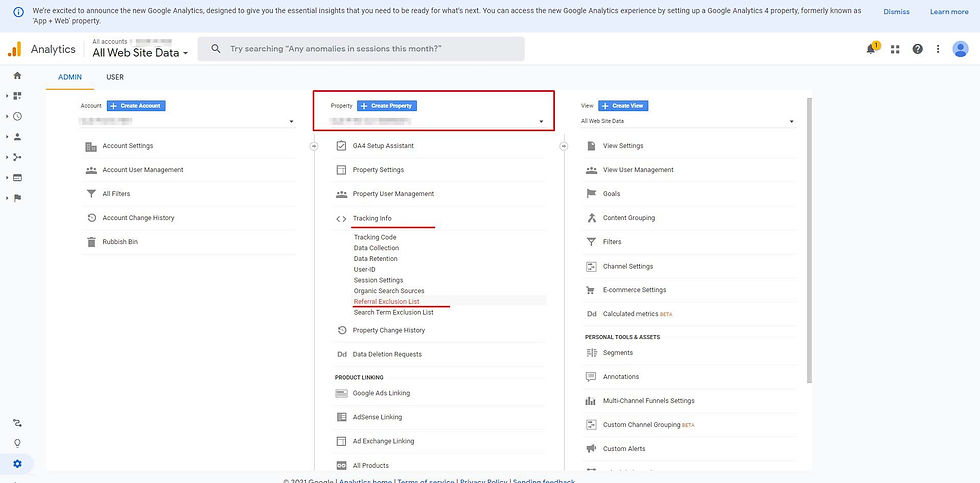Open AdSense Linking
This screenshot has height=483, width=980.
point(378,417)
